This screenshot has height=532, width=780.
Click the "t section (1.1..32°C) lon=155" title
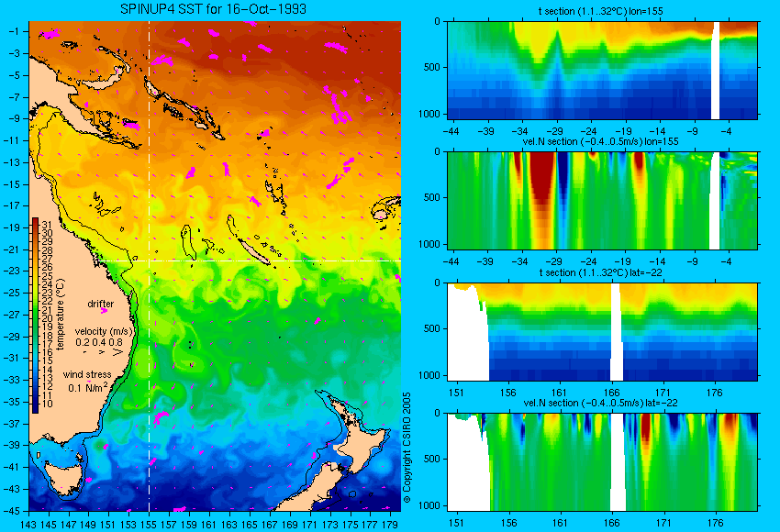(x=600, y=11)
